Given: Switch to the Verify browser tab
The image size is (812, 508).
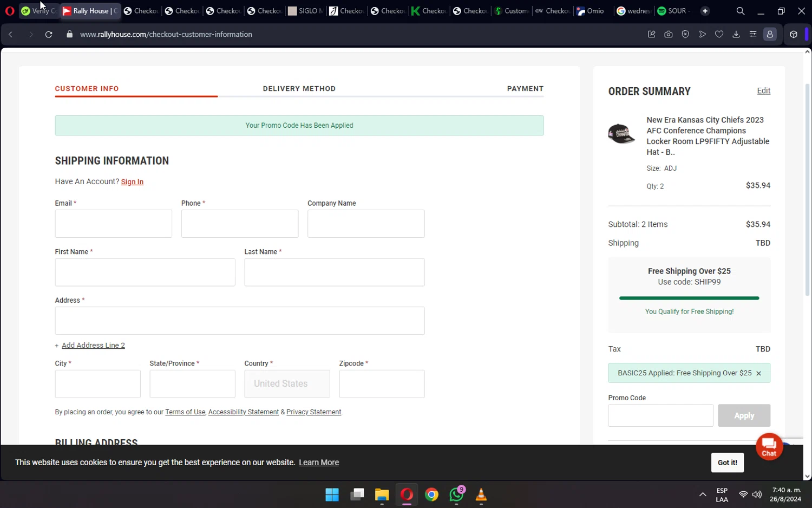Looking at the screenshot, I should coord(38,11).
